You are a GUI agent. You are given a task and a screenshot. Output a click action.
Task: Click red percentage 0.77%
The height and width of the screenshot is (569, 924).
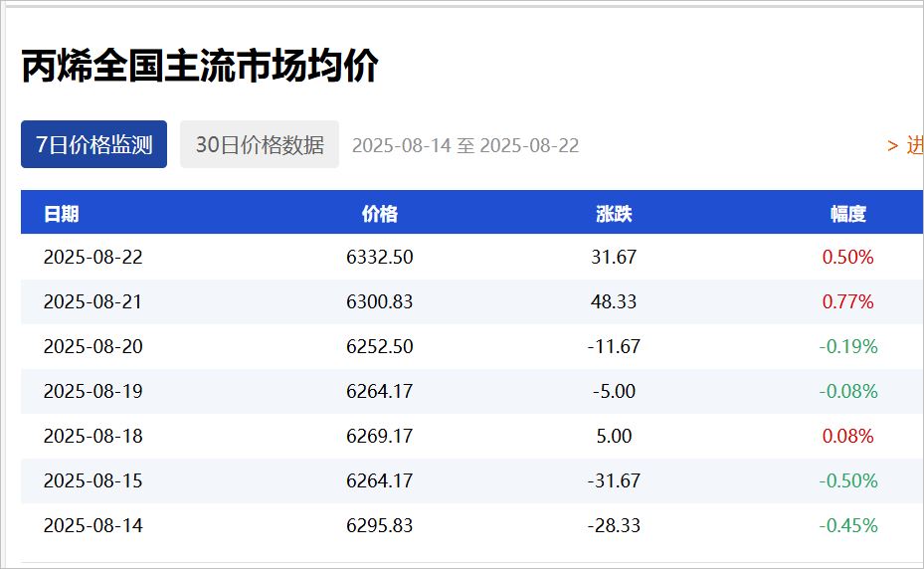(848, 301)
